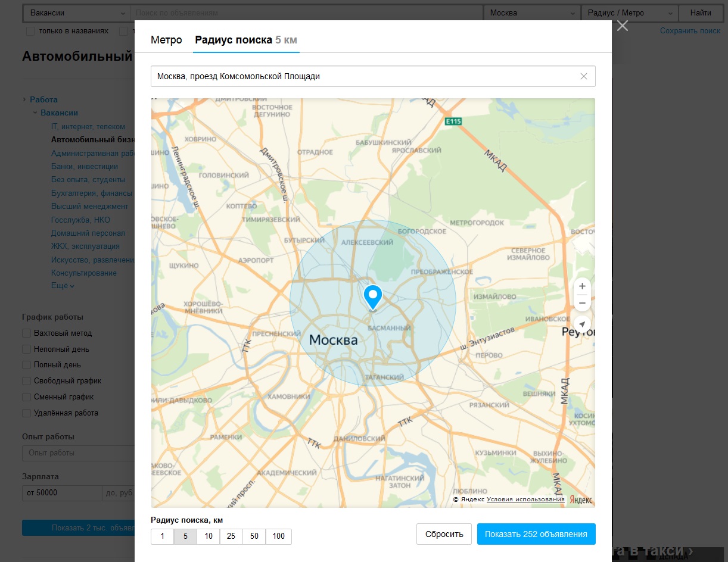Click the geolocation arrow on the map
The height and width of the screenshot is (562, 728).
pyautogui.click(x=582, y=325)
